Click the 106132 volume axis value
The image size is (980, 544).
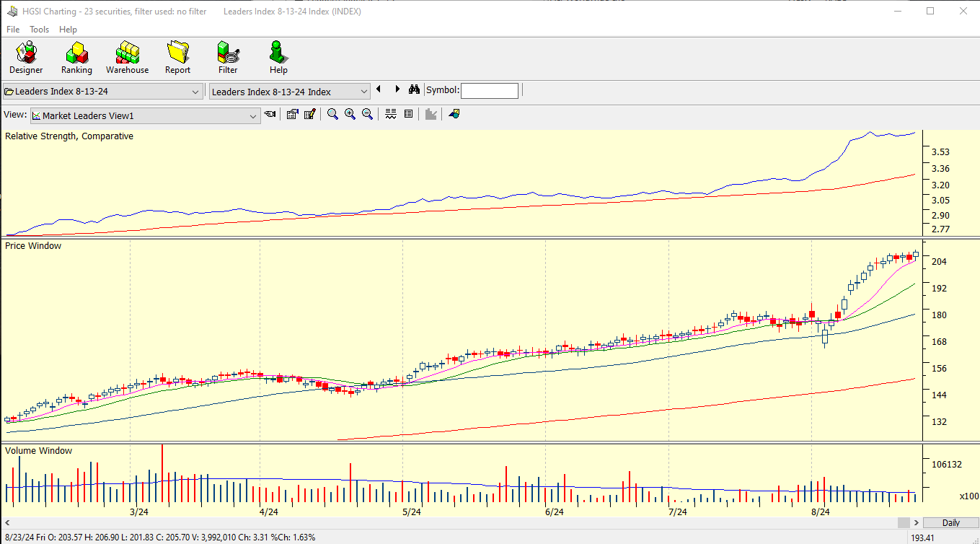coord(946,464)
